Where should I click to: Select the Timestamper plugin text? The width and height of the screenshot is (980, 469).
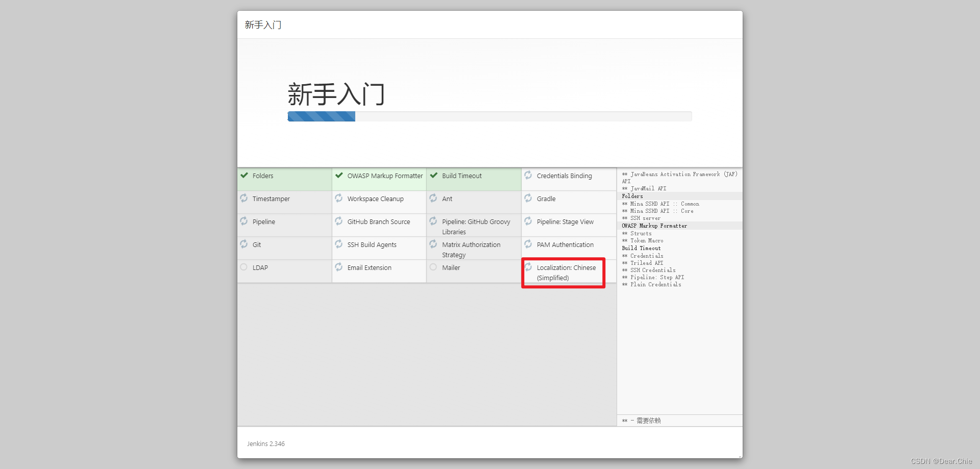271,199
